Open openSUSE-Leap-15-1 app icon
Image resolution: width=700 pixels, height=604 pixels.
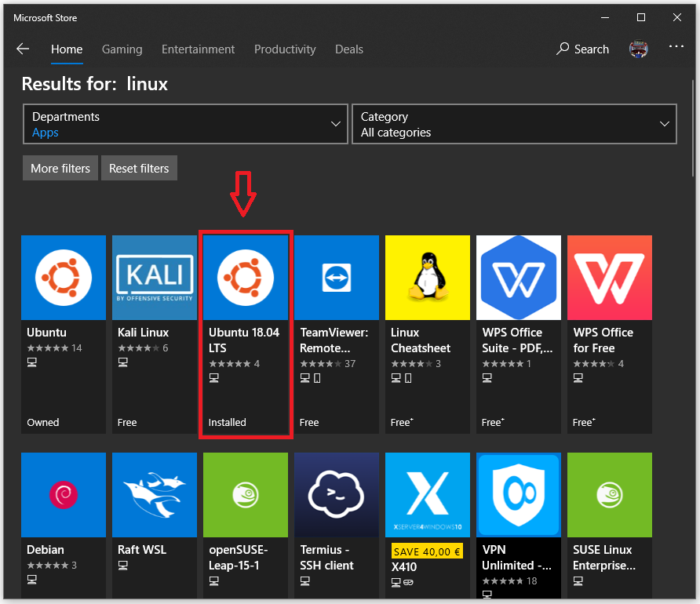(246, 495)
